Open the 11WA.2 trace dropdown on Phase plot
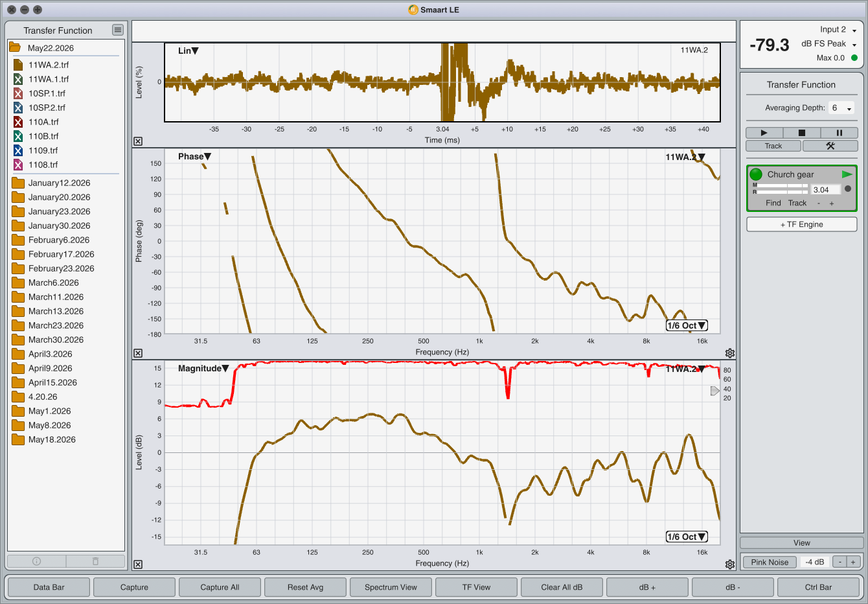This screenshot has height=604, width=868. pyautogui.click(x=685, y=157)
